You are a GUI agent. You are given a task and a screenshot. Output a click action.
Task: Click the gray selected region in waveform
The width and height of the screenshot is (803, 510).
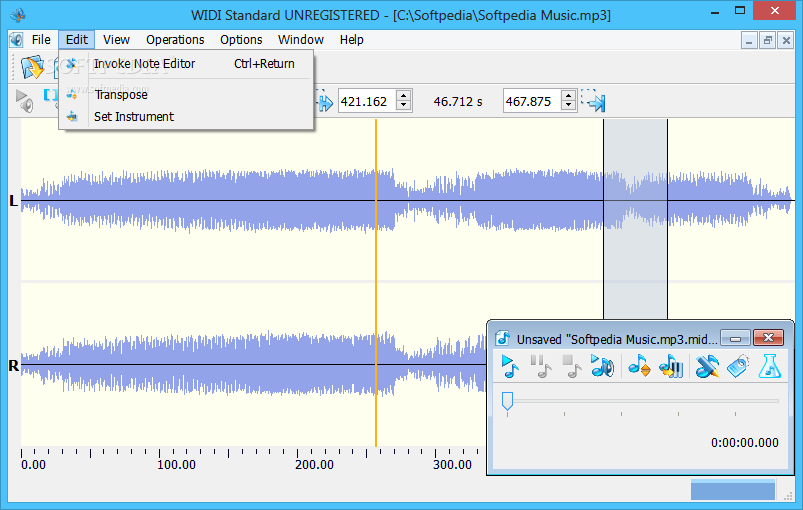pyautogui.click(x=635, y=219)
